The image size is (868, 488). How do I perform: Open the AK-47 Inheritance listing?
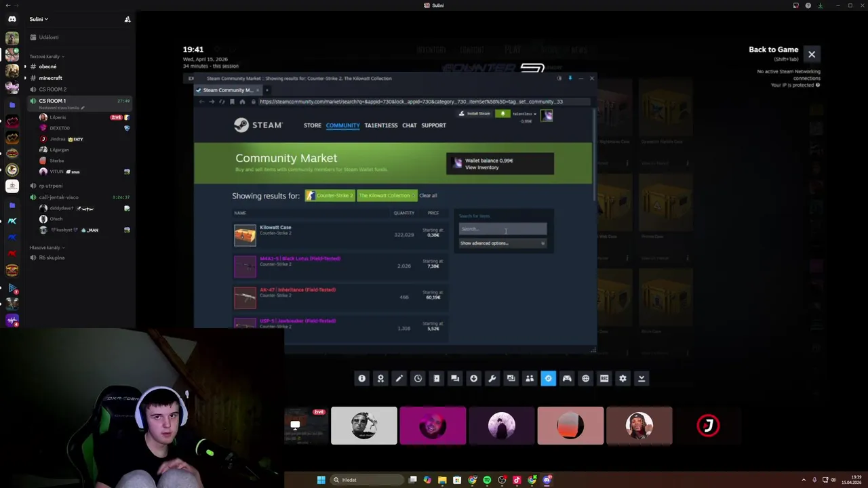coord(340,297)
